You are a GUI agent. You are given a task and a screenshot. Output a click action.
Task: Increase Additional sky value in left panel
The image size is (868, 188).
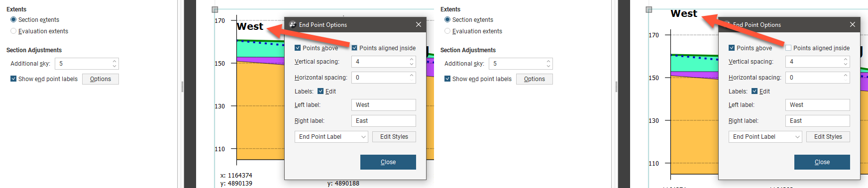(114, 61)
